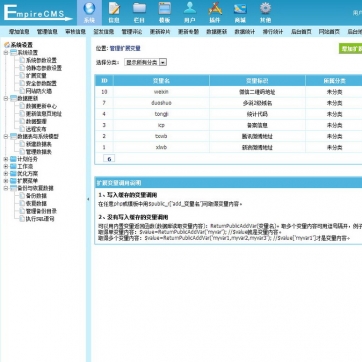Image resolution: width=362 pixels, height=362 pixels.
Task: Click the tongji variable name cell
Action: 161,114
